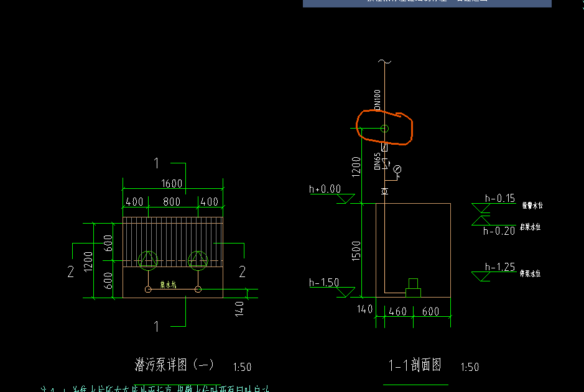Select the green circle node on the DN100 riser

(x=384, y=129)
